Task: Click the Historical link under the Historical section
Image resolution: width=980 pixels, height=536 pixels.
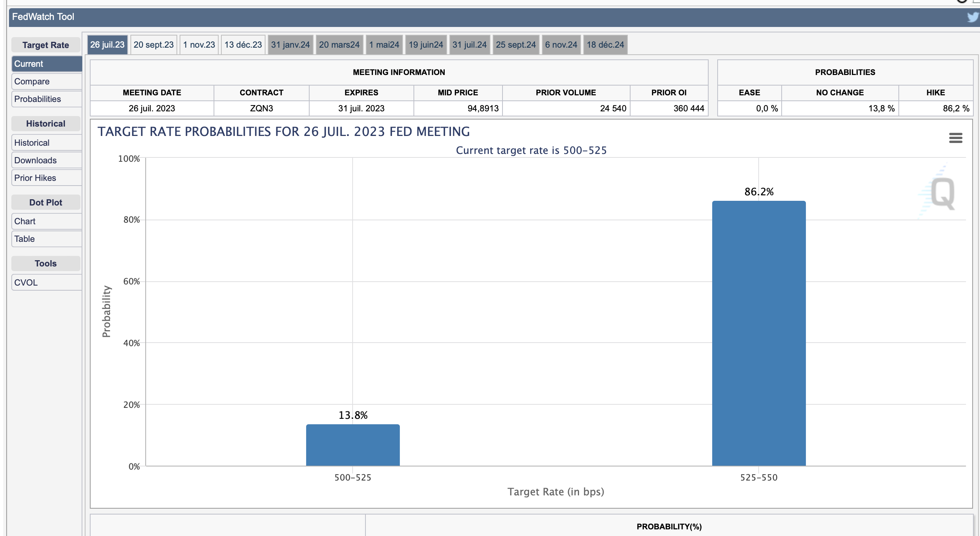Action: 46,143
